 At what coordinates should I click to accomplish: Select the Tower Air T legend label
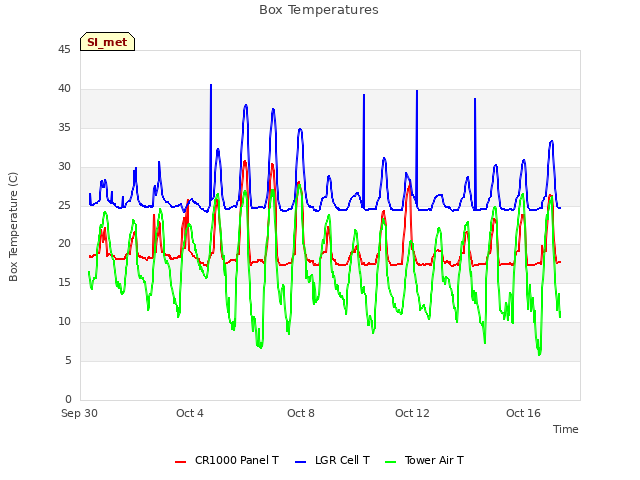coord(434,460)
